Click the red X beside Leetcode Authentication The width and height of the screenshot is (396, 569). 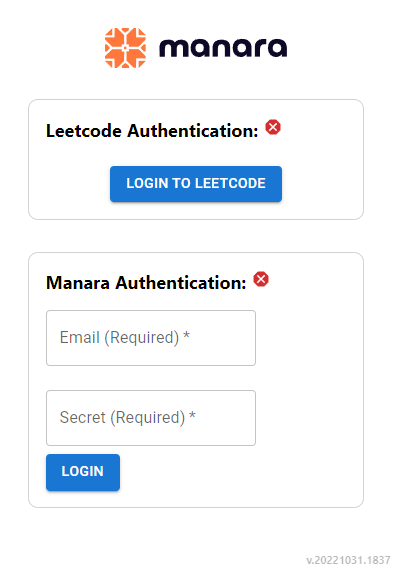pos(273,127)
